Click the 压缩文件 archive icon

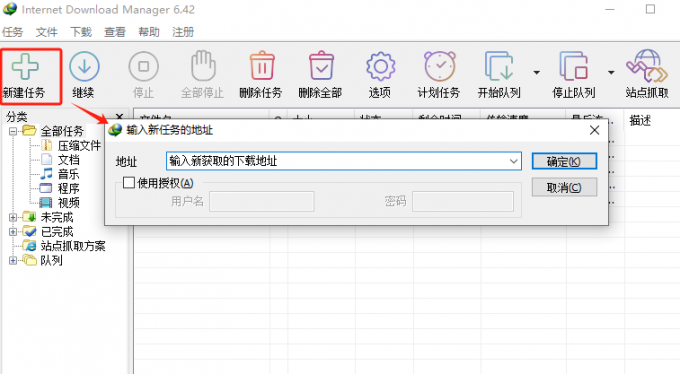point(46,146)
